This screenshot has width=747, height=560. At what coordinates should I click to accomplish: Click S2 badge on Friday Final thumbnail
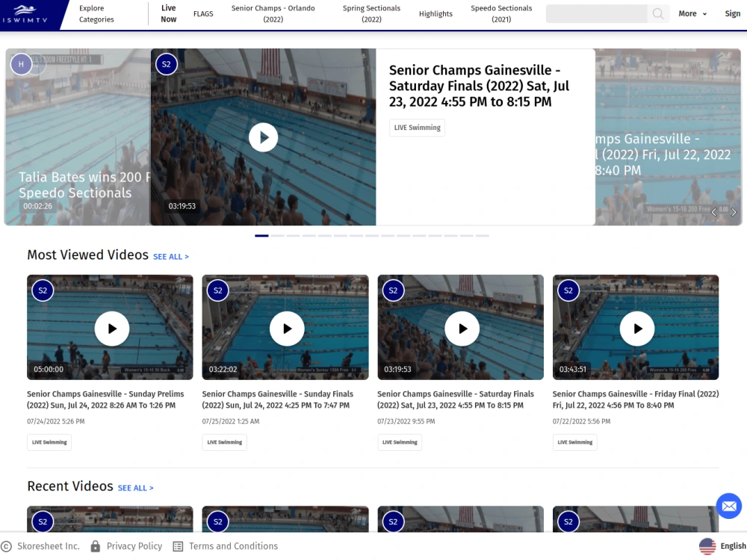point(568,290)
